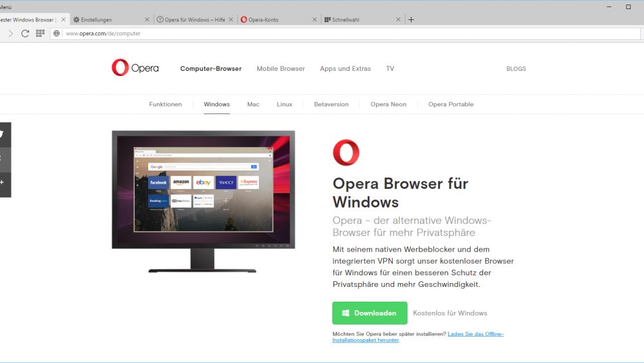
Task: Share the page via the Twitter icon
Action: (x=2, y=134)
